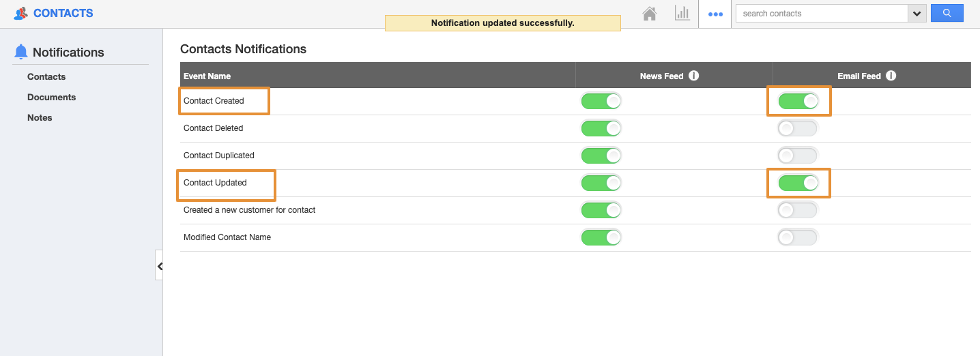Click the Email Feed info icon
The image size is (980, 356).
(x=891, y=76)
